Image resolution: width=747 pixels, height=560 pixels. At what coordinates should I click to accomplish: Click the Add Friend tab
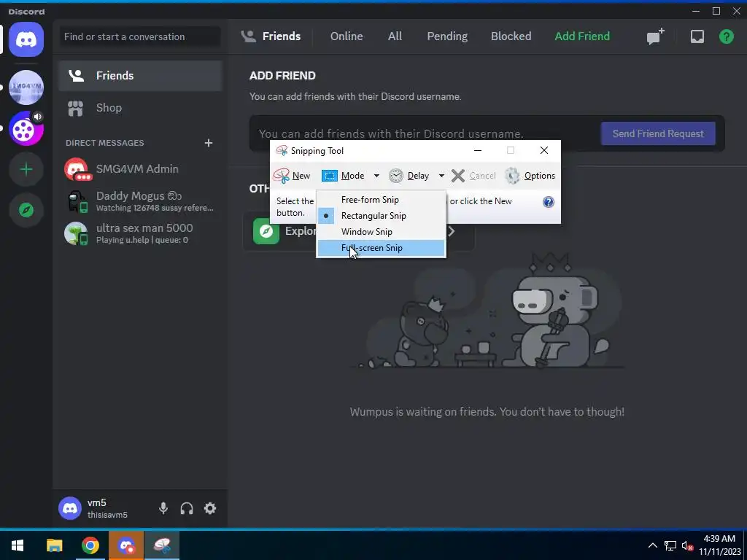pos(582,36)
